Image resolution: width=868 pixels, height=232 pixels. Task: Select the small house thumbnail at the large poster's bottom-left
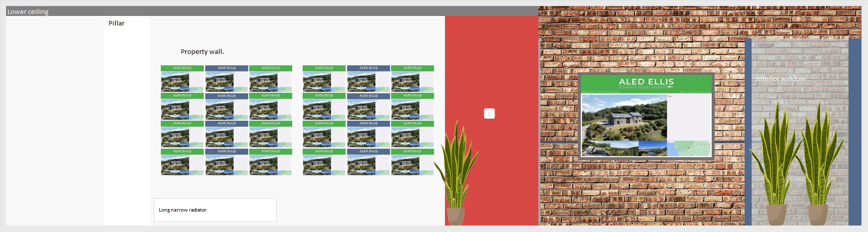(x=595, y=149)
